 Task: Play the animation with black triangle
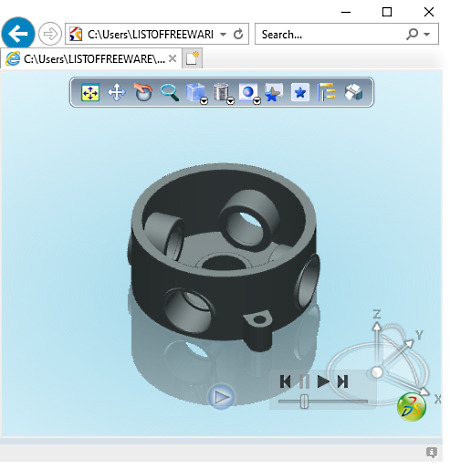pyautogui.click(x=323, y=381)
